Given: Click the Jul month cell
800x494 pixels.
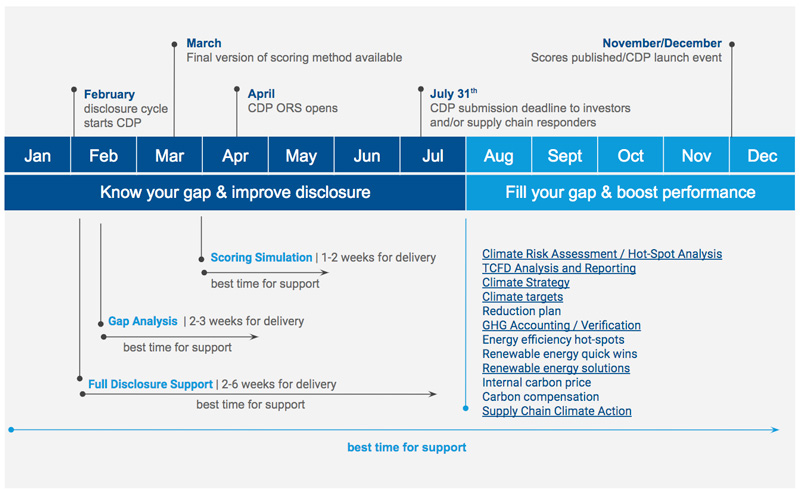Looking at the screenshot, I should coord(433,156).
